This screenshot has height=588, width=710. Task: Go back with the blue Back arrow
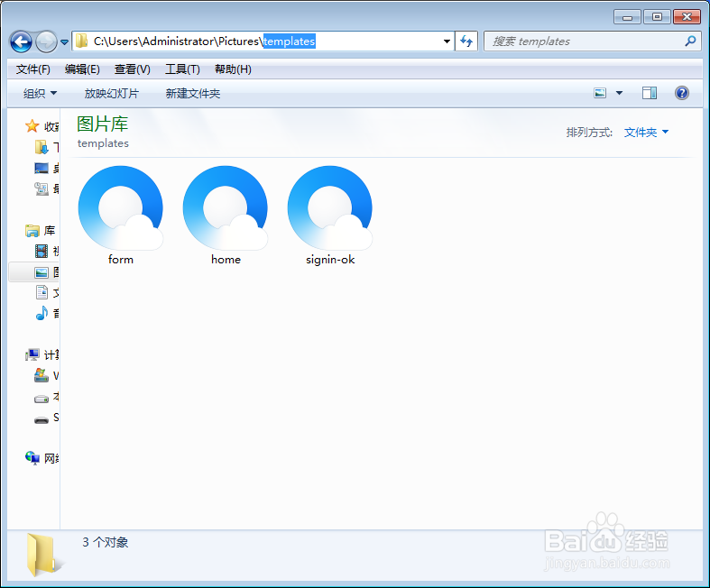point(21,42)
